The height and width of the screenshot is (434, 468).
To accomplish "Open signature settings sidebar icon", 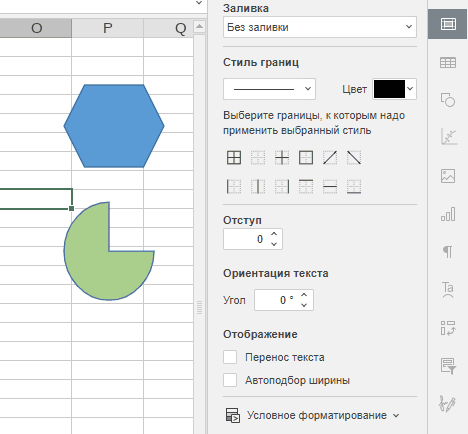I will point(448,403).
